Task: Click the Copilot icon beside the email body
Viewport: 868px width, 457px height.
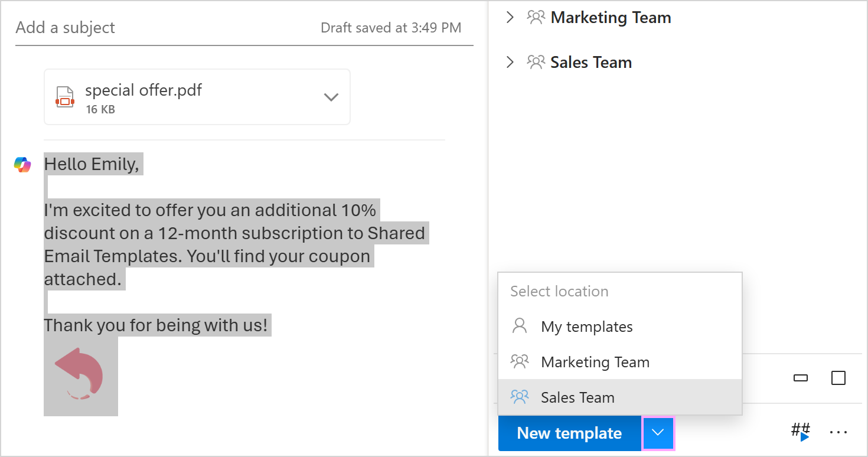Action: (22, 165)
